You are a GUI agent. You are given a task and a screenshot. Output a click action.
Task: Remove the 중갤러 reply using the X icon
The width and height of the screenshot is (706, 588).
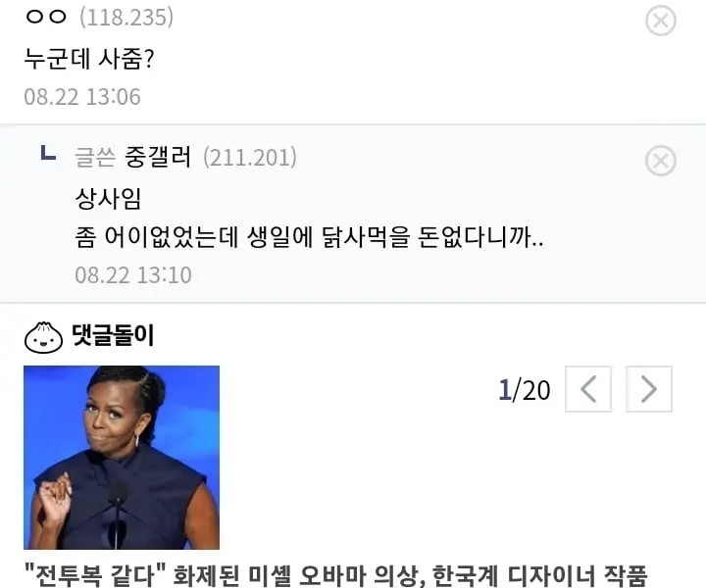point(661,161)
